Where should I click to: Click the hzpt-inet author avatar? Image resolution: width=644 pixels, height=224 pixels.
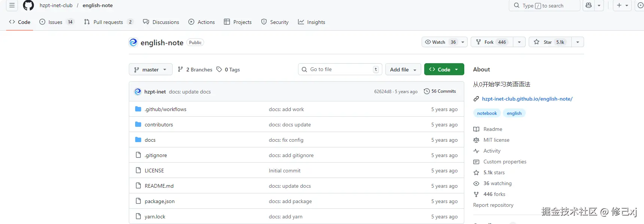[138, 92]
